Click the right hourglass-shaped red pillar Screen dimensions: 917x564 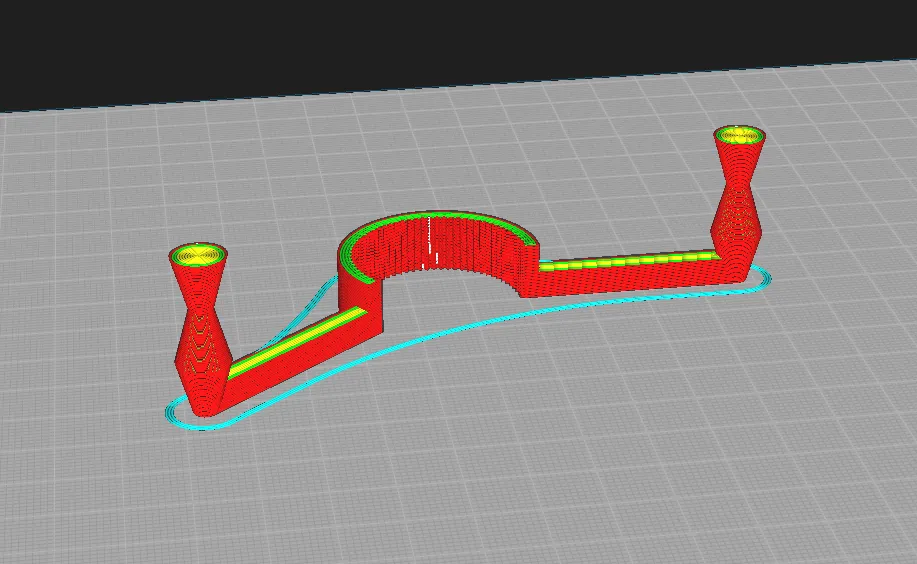(739, 199)
